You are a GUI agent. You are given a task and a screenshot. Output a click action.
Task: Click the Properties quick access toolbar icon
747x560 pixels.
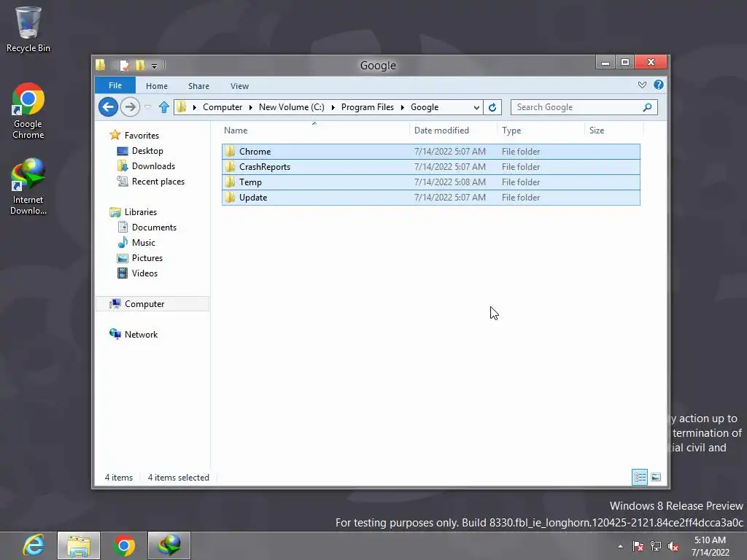point(124,65)
